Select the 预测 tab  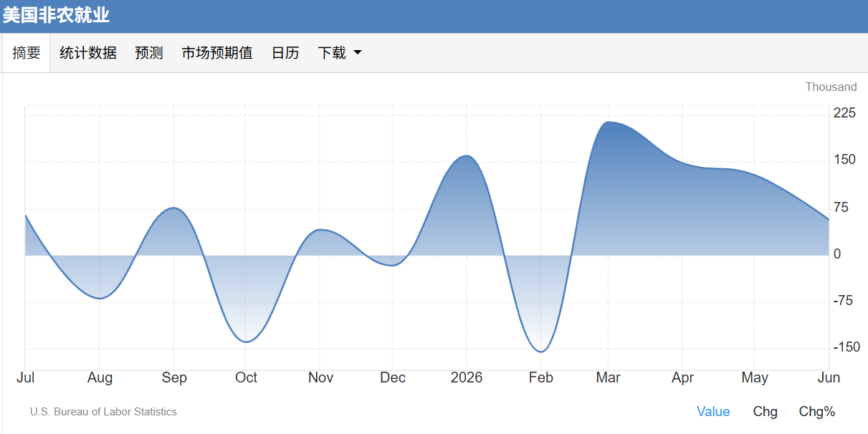[x=149, y=53]
